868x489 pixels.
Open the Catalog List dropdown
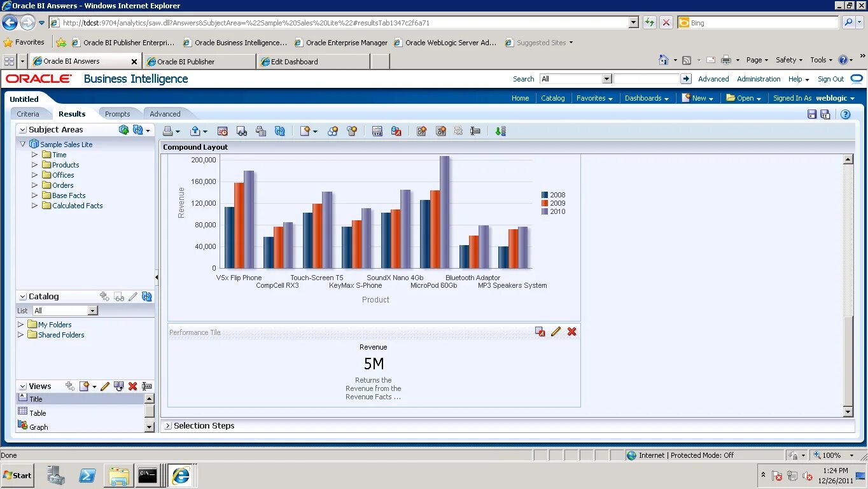[x=93, y=311]
